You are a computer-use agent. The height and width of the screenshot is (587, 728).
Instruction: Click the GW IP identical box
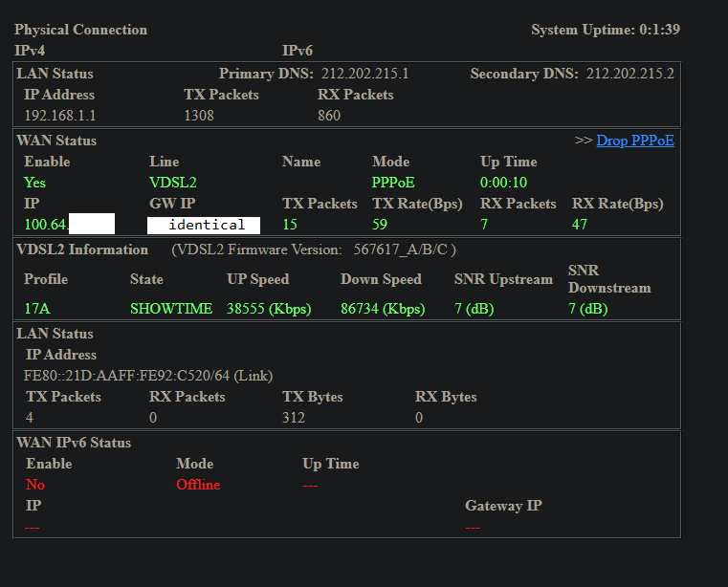coord(204,225)
